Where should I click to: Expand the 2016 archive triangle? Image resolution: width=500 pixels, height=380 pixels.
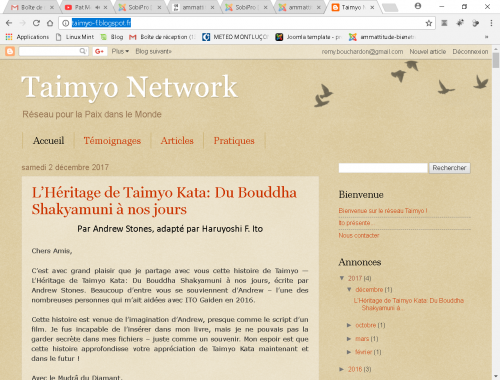click(342, 369)
